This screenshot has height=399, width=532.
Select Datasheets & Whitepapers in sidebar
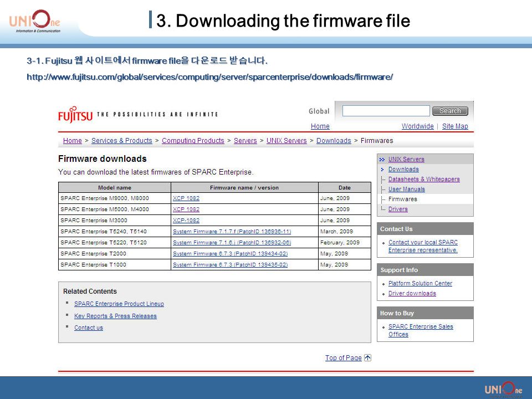[x=424, y=179]
